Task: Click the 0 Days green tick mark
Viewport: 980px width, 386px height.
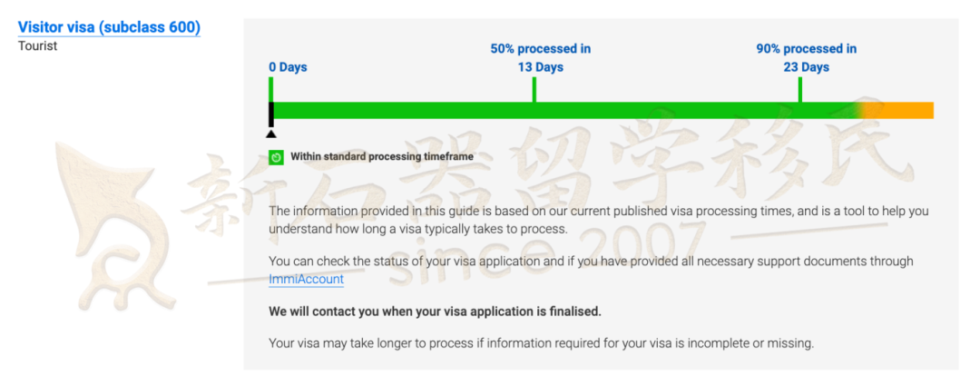Action: click(x=270, y=90)
